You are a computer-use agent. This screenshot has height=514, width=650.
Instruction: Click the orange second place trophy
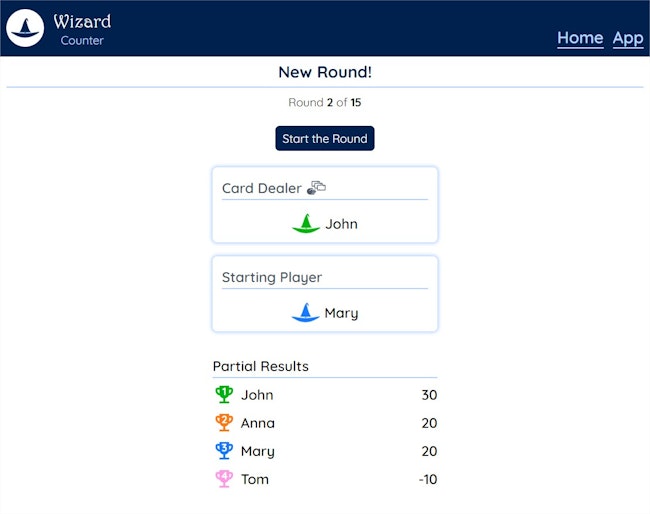pos(224,422)
